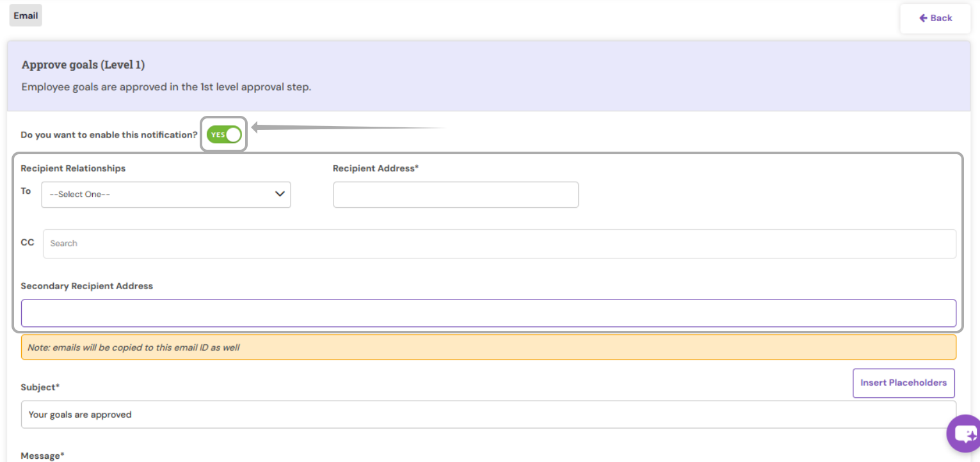Open the chat support widget icon

tap(964, 433)
